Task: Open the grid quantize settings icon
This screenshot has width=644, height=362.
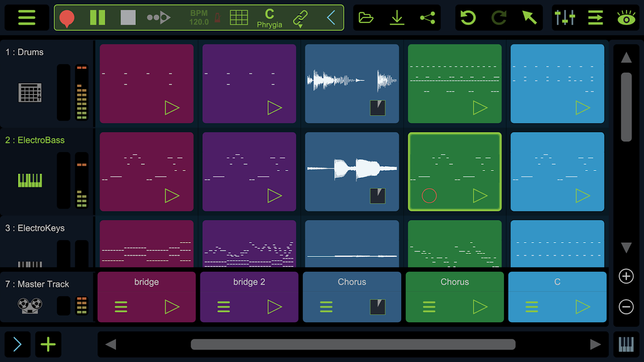Action: (239, 18)
